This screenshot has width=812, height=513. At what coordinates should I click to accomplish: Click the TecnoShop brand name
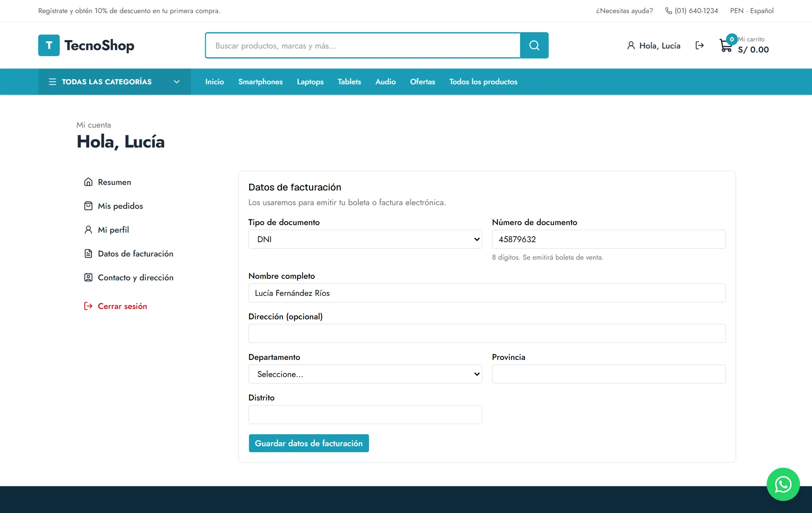[x=99, y=45]
